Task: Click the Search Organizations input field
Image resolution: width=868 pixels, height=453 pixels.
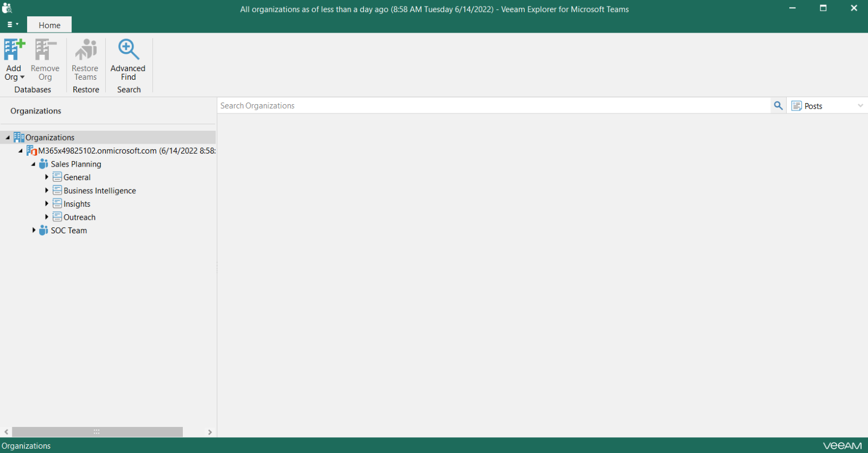Action: [494, 106]
